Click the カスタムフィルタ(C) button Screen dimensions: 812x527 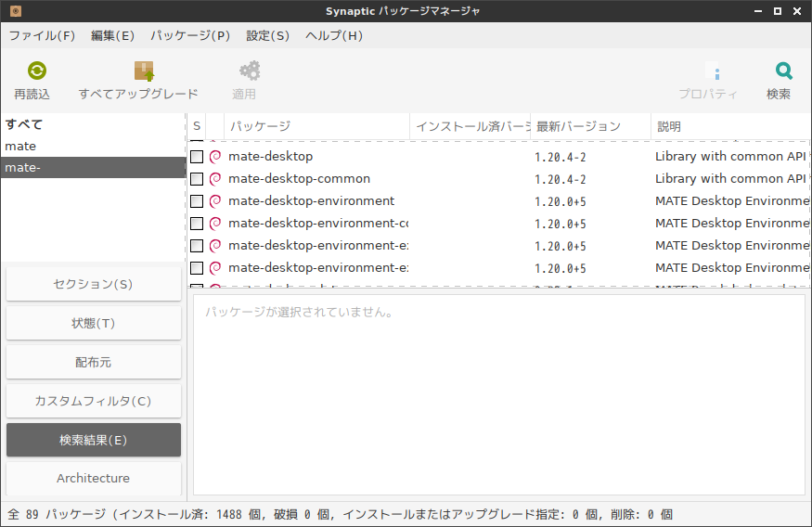[x=94, y=401]
